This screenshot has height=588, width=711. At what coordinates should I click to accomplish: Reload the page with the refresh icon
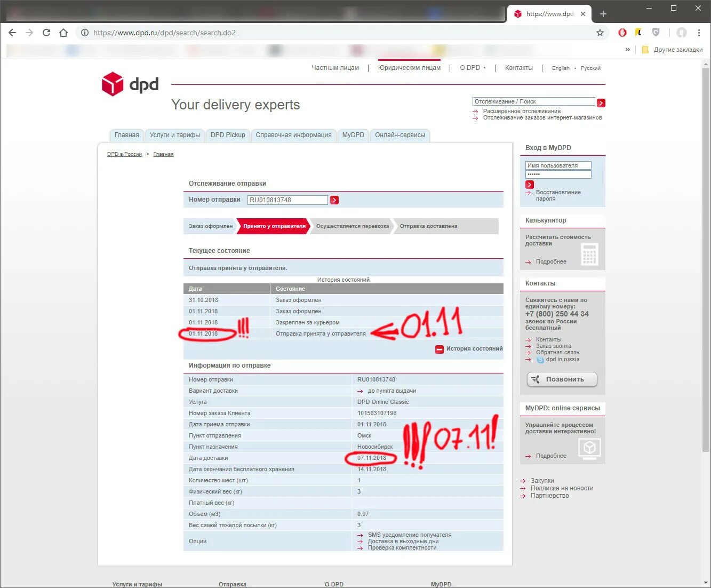click(46, 33)
